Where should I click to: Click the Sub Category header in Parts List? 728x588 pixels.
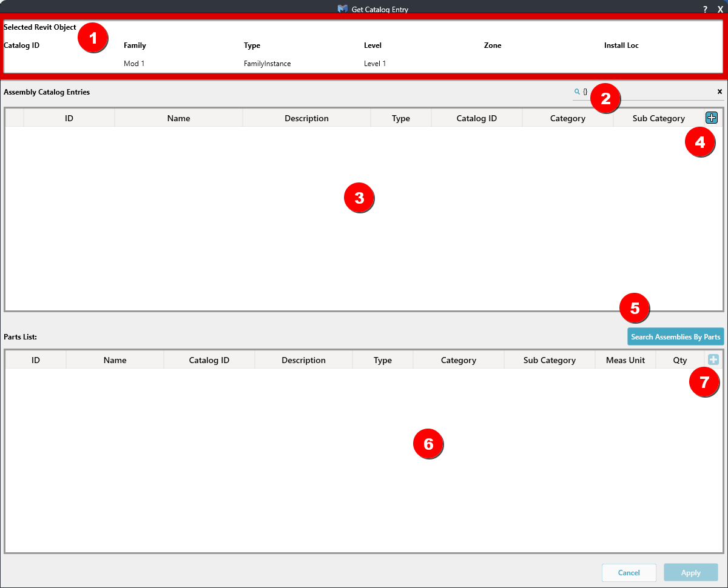click(x=549, y=360)
